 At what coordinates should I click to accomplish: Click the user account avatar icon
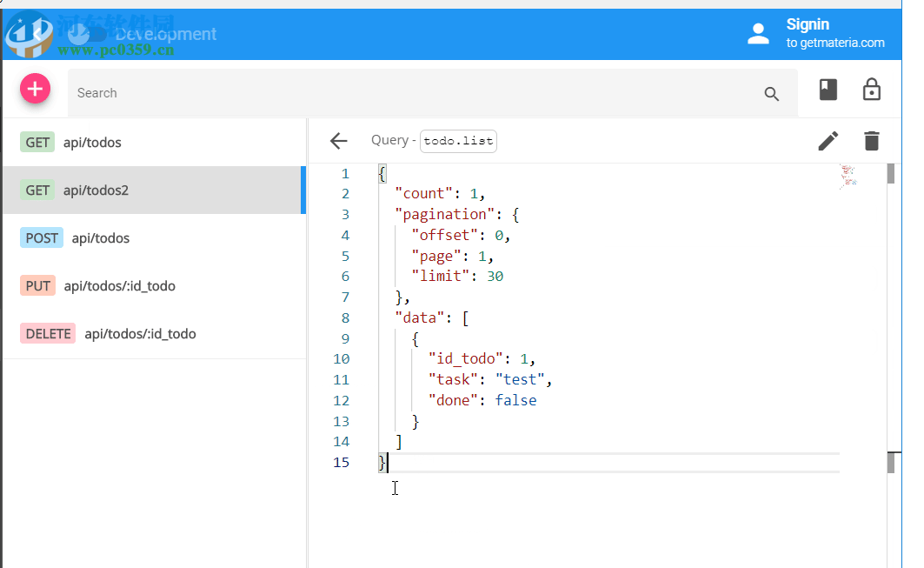758,34
